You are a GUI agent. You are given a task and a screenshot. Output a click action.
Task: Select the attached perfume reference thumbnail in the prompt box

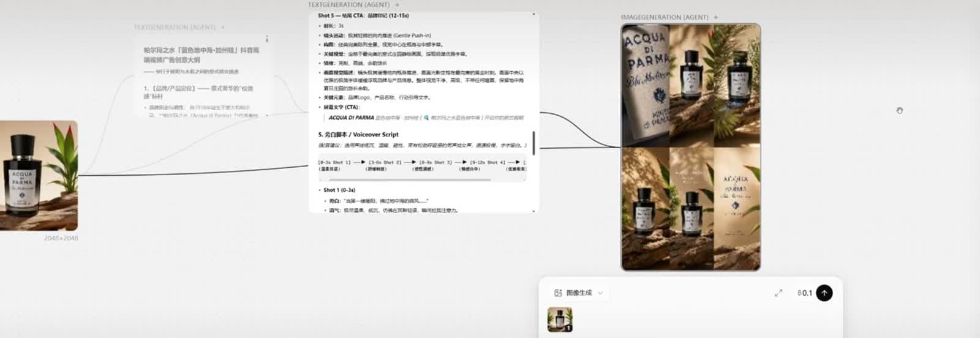(560, 320)
